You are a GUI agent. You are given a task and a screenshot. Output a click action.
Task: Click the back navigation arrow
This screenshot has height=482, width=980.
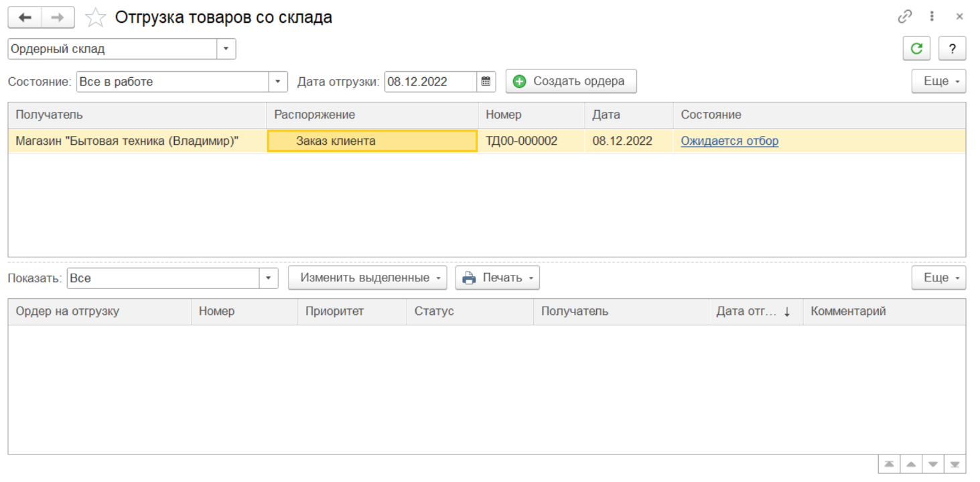pos(25,17)
